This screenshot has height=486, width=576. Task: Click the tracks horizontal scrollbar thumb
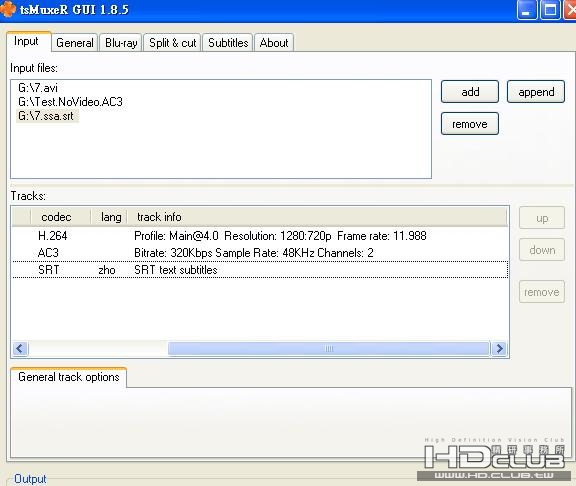[x=329, y=348]
